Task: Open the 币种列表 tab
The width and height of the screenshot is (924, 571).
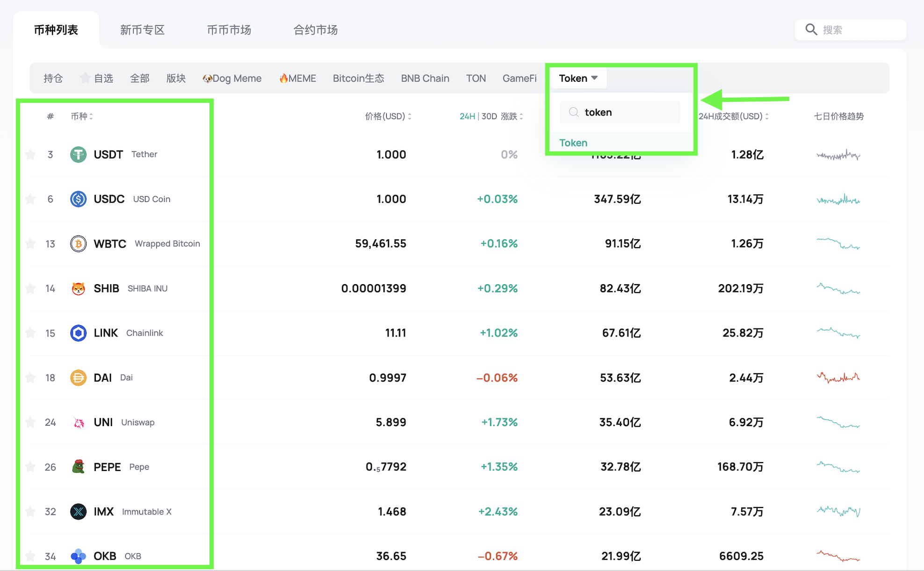Action: (56, 30)
